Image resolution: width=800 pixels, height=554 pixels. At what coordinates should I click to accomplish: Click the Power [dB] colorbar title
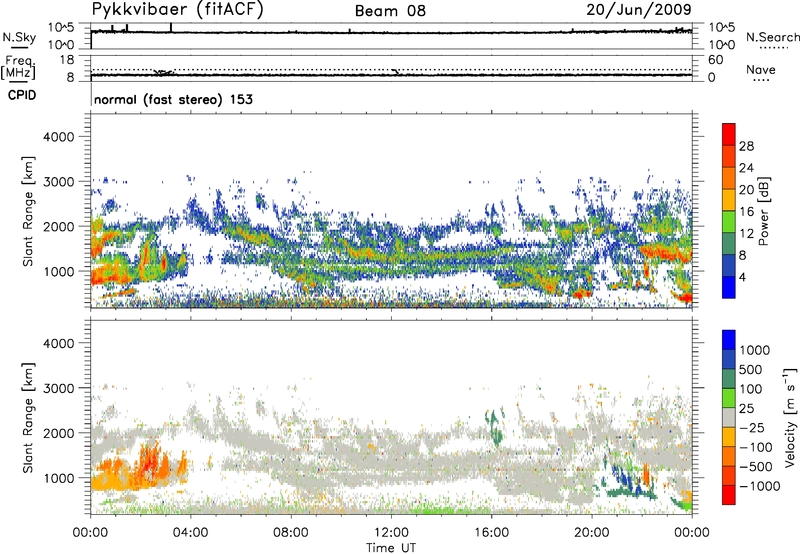point(764,211)
